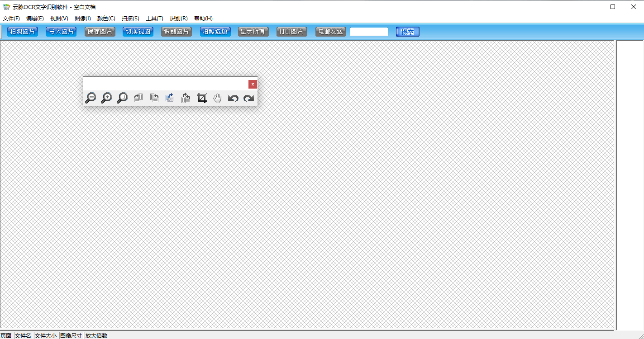Click the undo arrow icon

(233, 98)
